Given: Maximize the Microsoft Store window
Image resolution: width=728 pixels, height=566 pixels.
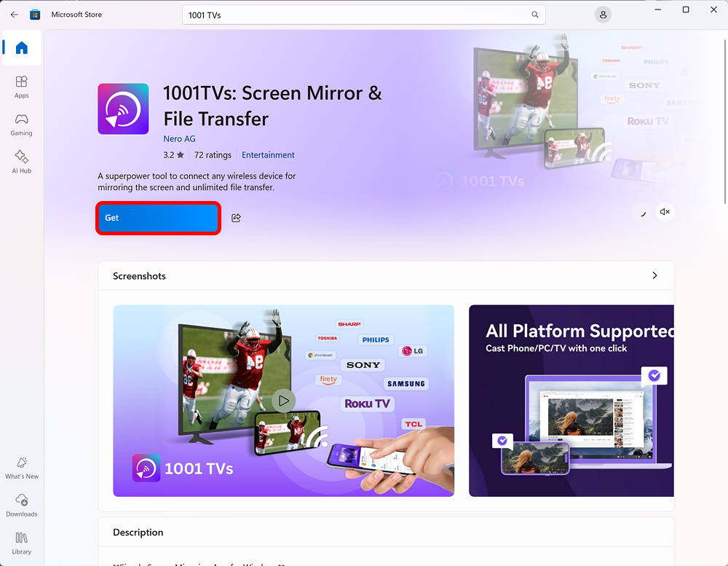Looking at the screenshot, I should coord(686,9).
